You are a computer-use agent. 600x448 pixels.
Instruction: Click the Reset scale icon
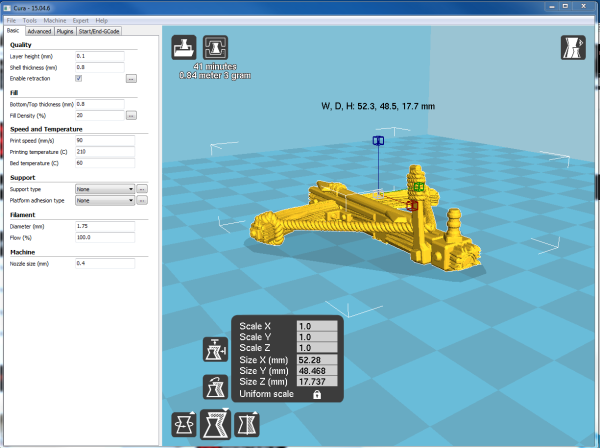(214, 385)
